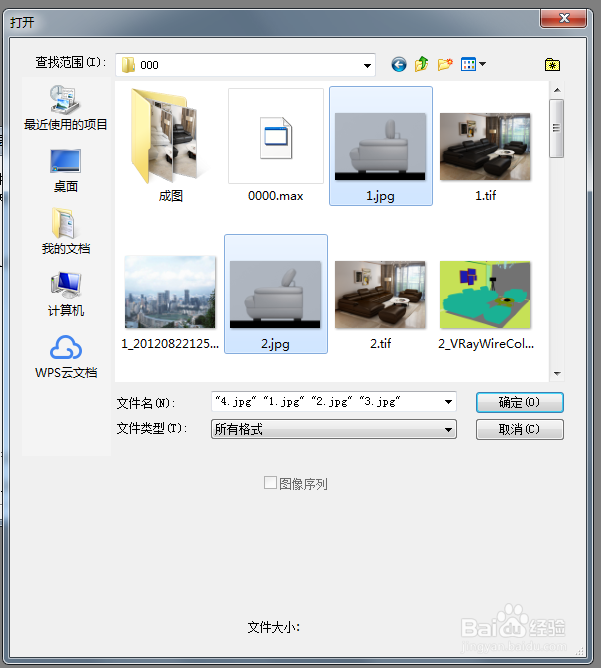The height and width of the screenshot is (668, 601).
Task: Select the 2.jpg thumbnail
Action: click(276, 294)
